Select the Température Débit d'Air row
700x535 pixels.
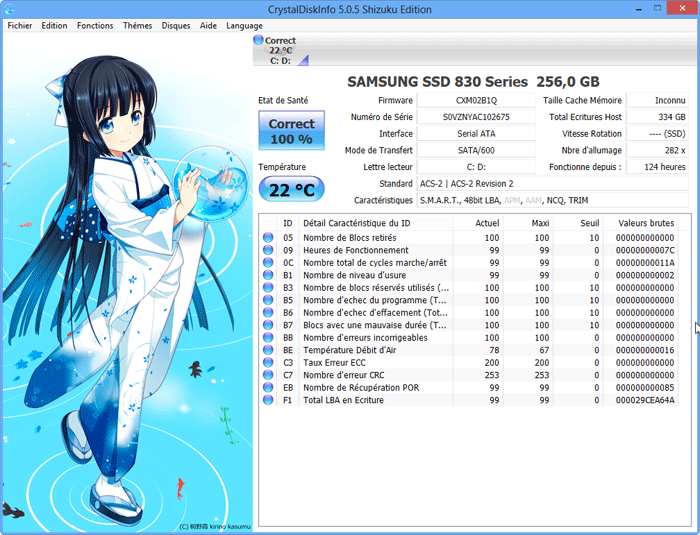pyautogui.click(x=469, y=350)
